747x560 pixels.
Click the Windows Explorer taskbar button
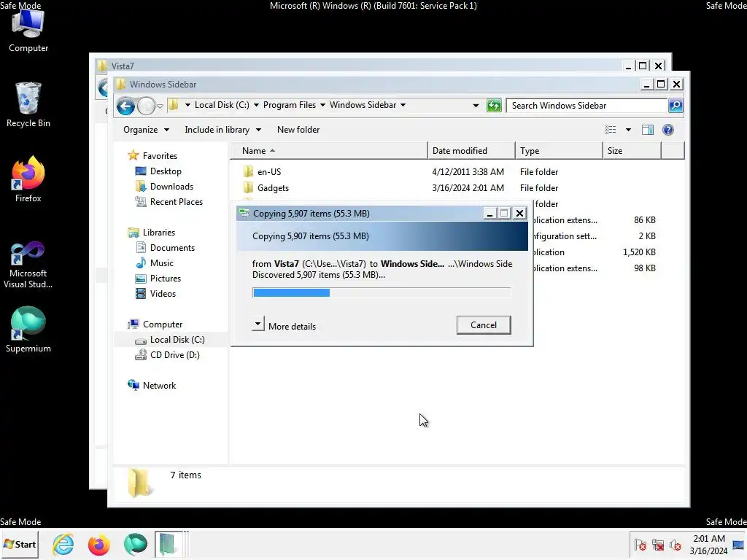click(x=171, y=544)
